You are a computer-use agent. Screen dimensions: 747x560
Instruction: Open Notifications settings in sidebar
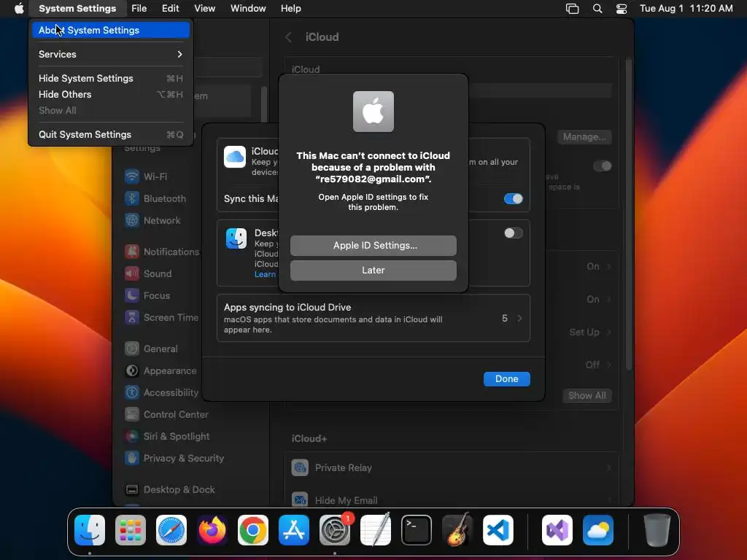tap(162, 252)
